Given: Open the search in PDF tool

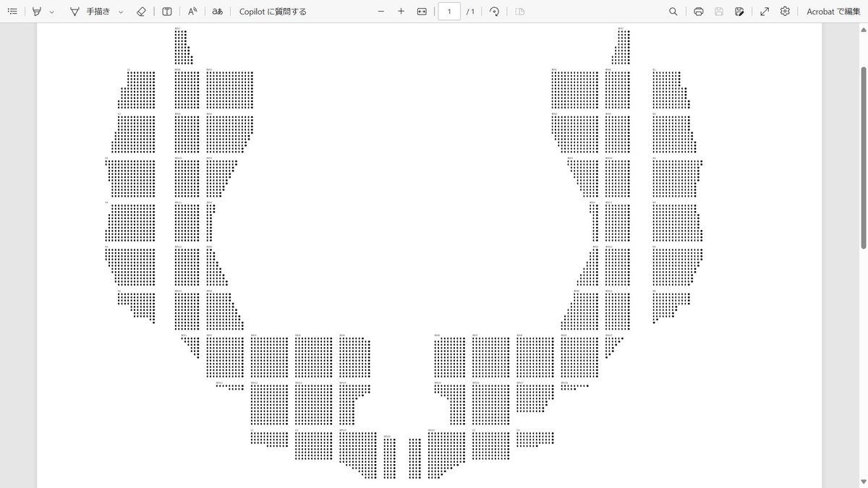Looking at the screenshot, I should pyautogui.click(x=673, y=12).
